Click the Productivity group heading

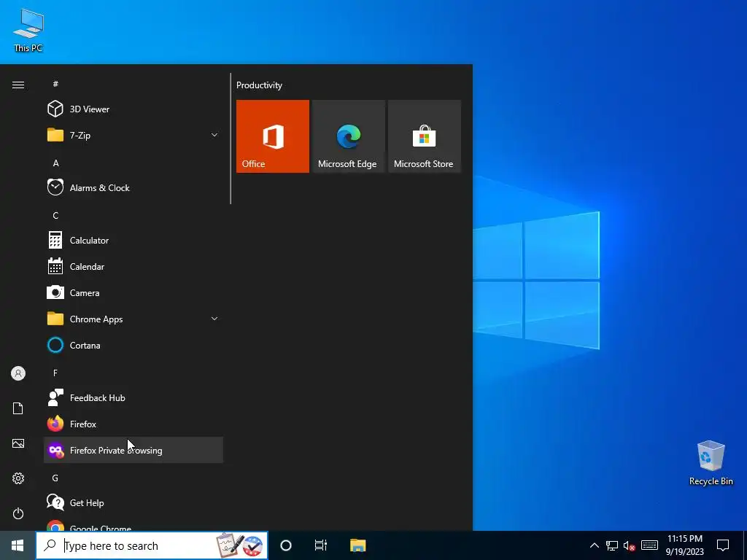(x=259, y=85)
